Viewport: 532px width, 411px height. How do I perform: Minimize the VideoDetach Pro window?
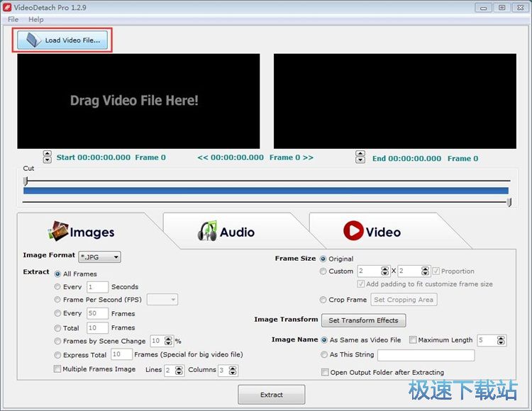(484, 8)
